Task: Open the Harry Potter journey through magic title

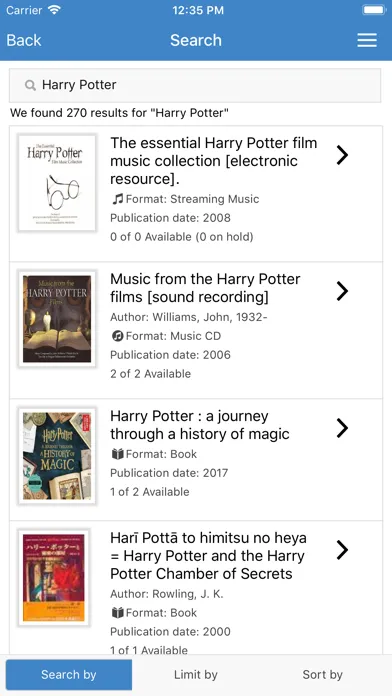Action: pos(200,425)
